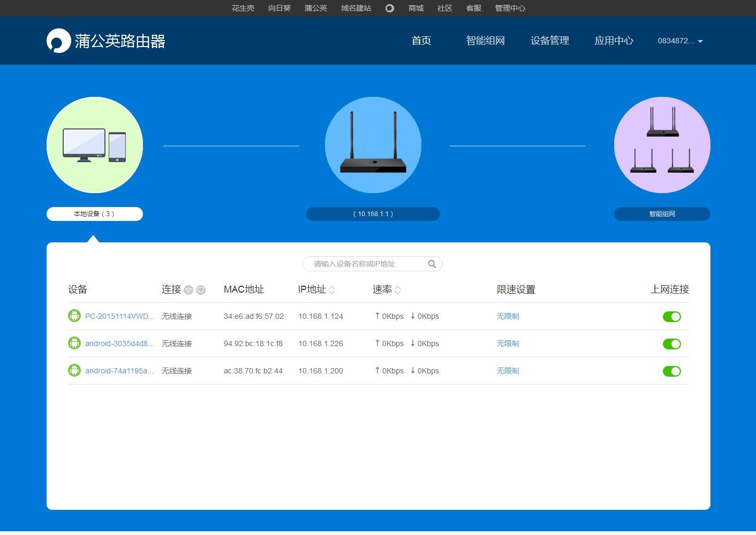The height and width of the screenshot is (535, 756).
Task: Click the 本地设备 ( 3 ) pill button
Action: pos(95,214)
